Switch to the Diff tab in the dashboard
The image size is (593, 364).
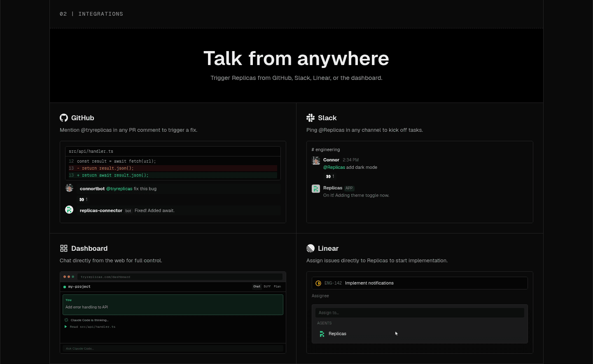pyautogui.click(x=267, y=287)
